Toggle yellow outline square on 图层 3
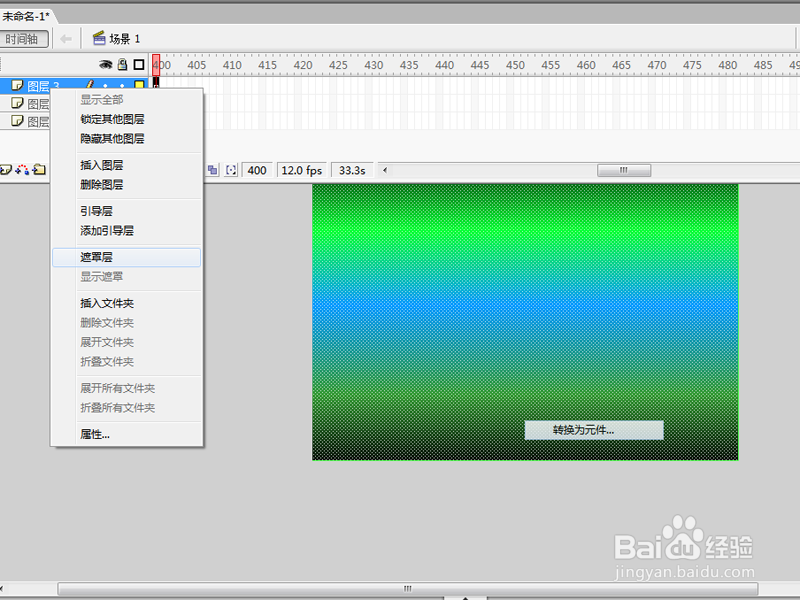The width and height of the screenshot is (800, 600). 139,85
